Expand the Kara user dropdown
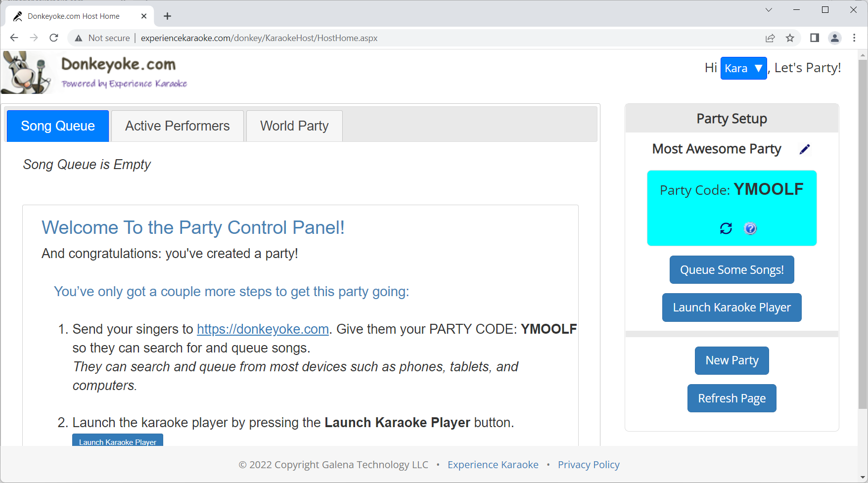The width and height of the screenshot is (868, 483). pyautogui.click(x=743, y=68)
